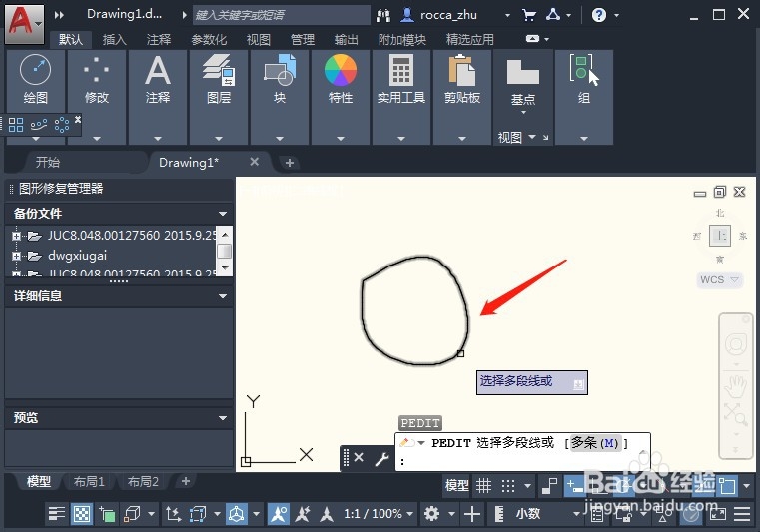Click the binoculars search icon
The image size is (760, 532).
pyautogui.click(x=383, y=16)
